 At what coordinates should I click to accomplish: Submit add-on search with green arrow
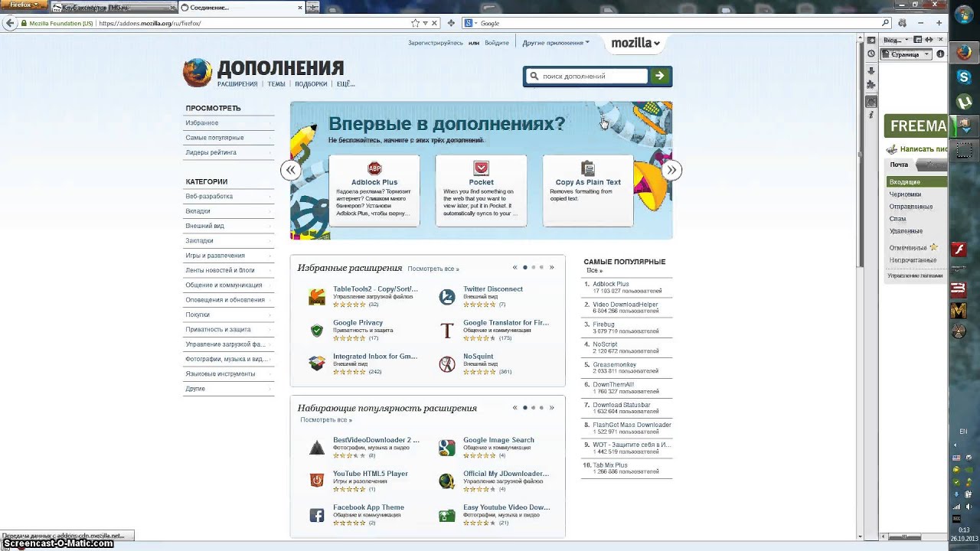660,76
